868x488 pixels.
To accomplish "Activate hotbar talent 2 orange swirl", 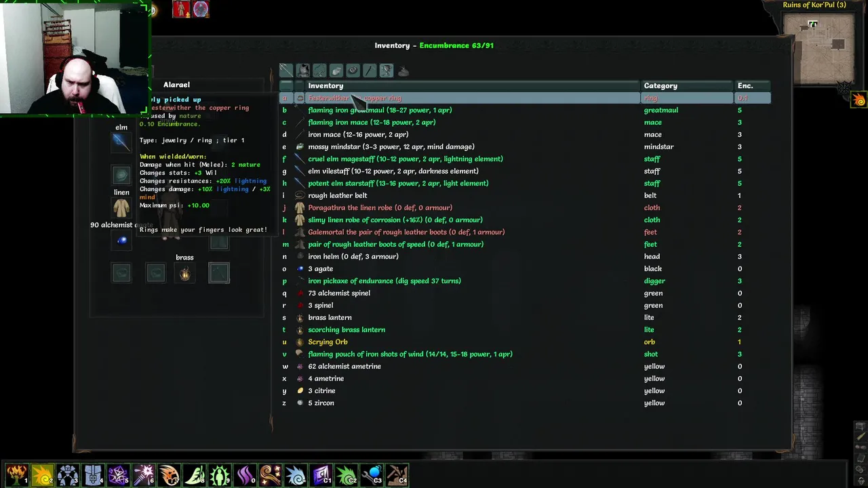I will [x=42, y=474].
